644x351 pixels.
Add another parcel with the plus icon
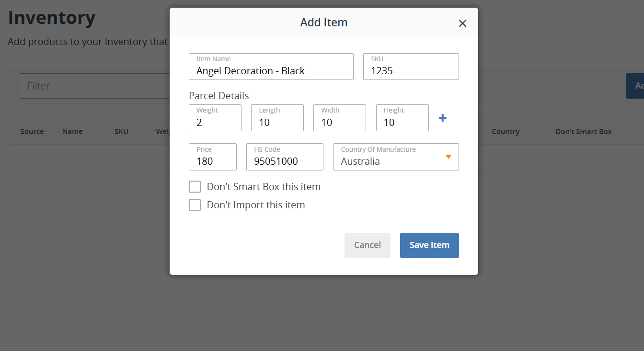pyautogui.click(x=443, y=118)
